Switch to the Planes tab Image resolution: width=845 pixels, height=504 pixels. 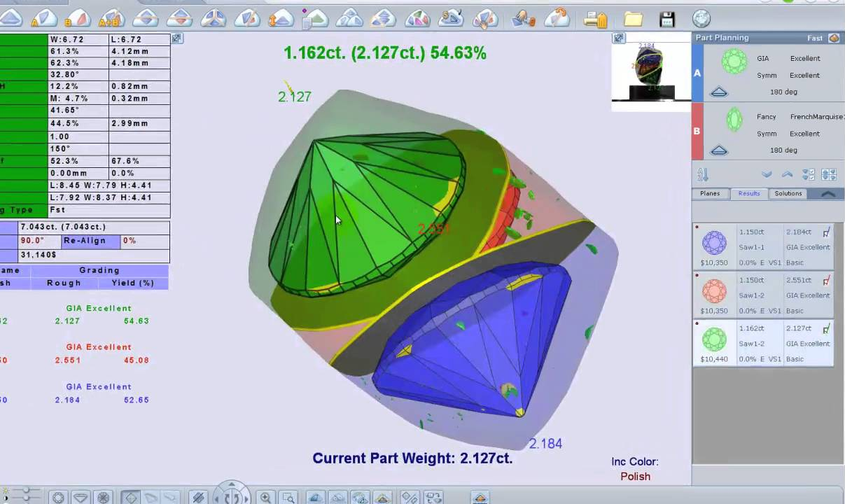tap(710, 194)
